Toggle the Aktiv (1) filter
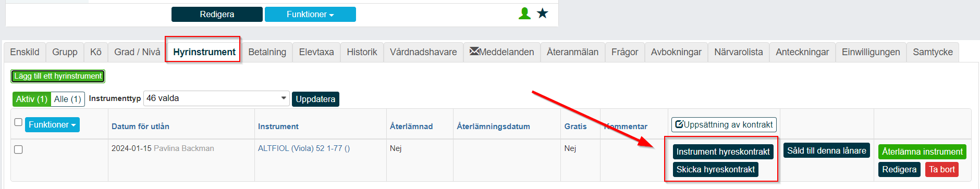 32,99
